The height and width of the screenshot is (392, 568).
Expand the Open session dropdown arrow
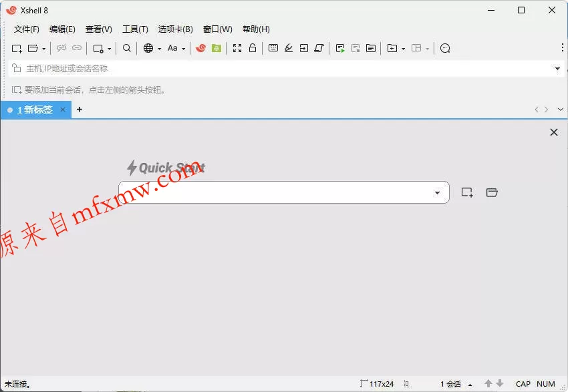tap(44, 49)
